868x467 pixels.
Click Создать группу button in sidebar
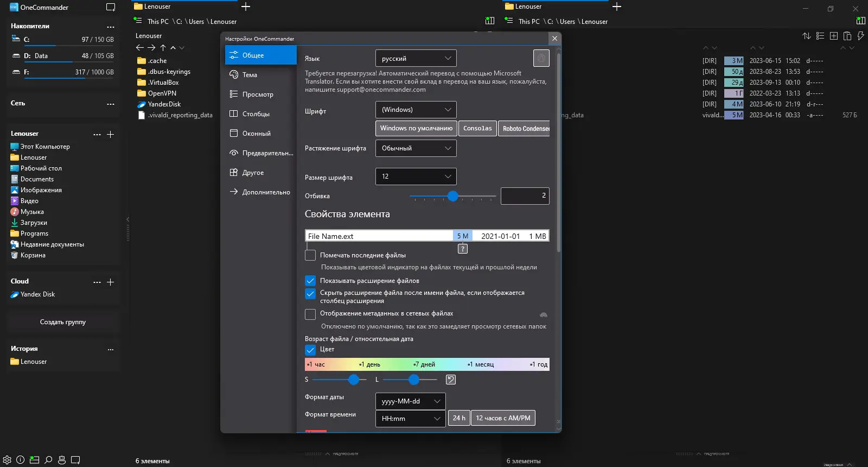[63, 322]
